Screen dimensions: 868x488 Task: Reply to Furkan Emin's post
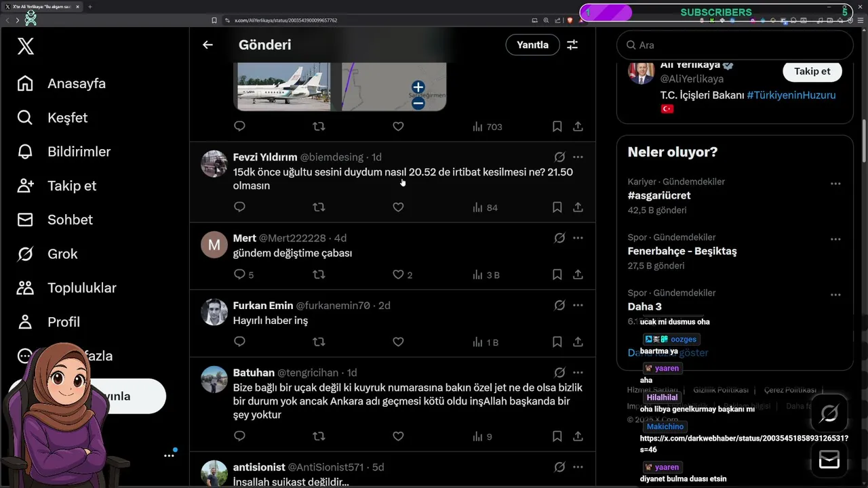(239, 342)
